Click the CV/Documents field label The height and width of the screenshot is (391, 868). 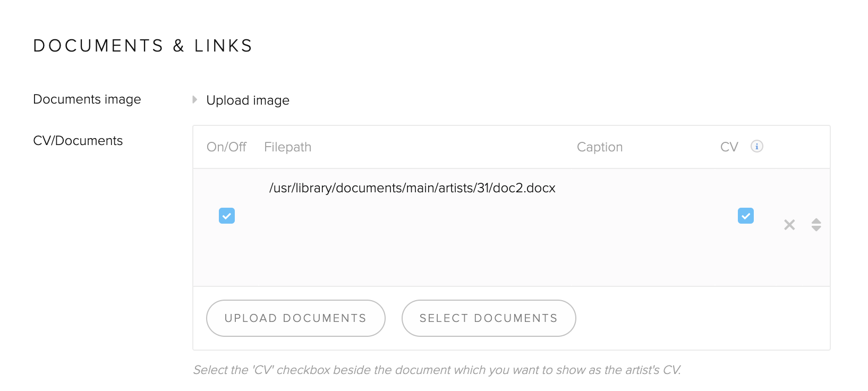[x=78, y=141]
